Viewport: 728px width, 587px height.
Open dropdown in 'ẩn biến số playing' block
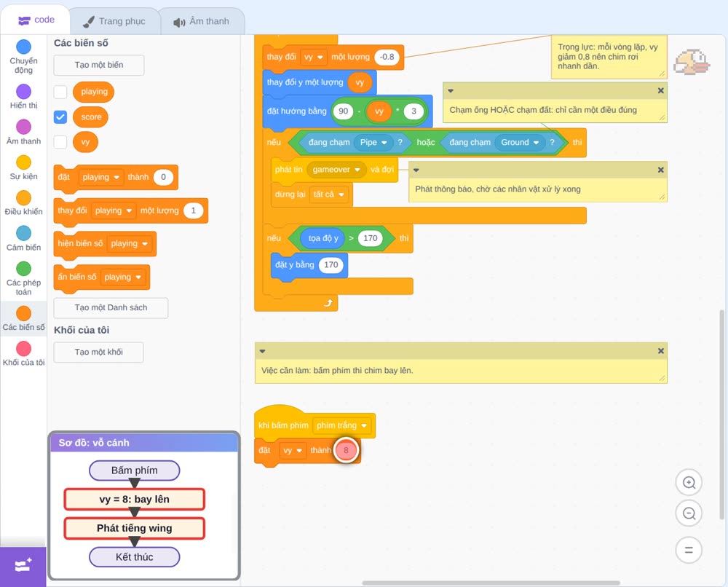coord(122,277)
